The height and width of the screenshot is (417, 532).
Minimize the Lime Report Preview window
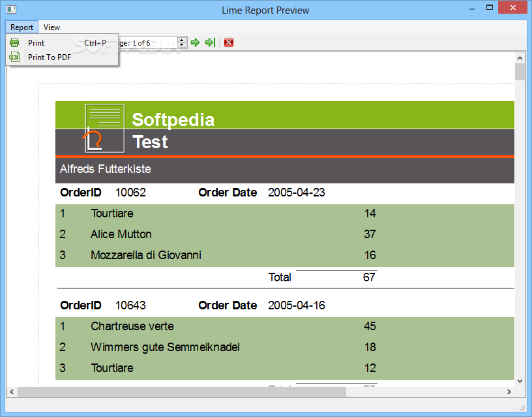point(471,8)
